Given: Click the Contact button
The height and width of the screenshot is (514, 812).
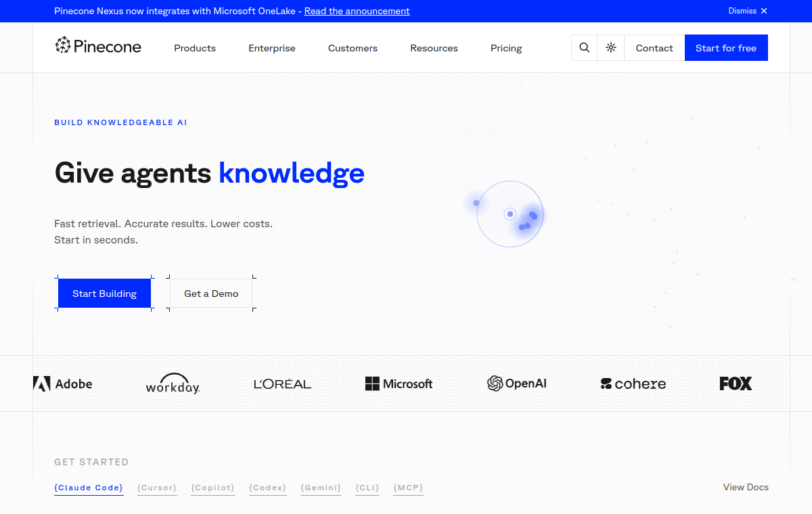Looking at the screenshot, I should tap(654, 48).
